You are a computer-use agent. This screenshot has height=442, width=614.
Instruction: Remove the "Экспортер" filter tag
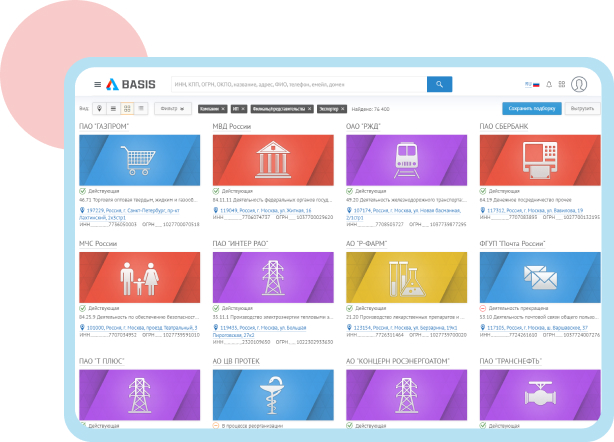pos(342,108)
